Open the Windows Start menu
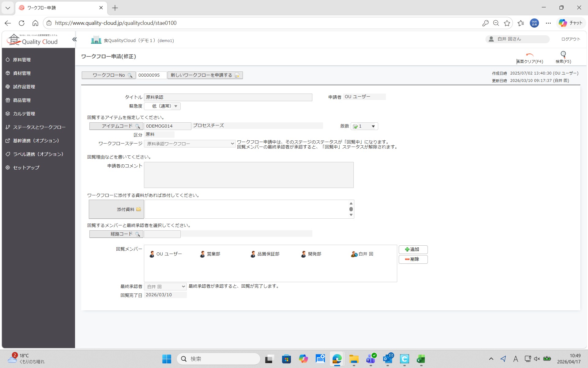 click(x=167, y=359)
